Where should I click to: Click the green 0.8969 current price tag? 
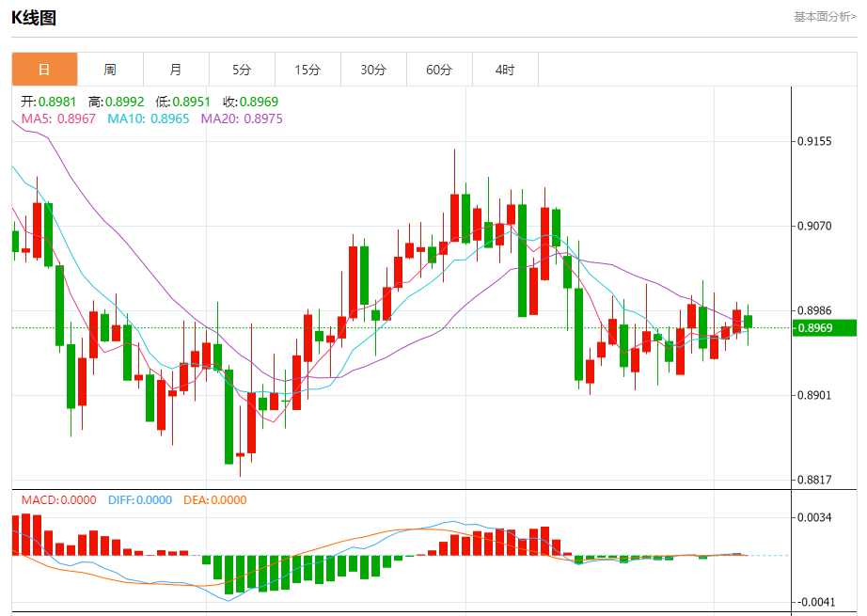pos(824,328)
